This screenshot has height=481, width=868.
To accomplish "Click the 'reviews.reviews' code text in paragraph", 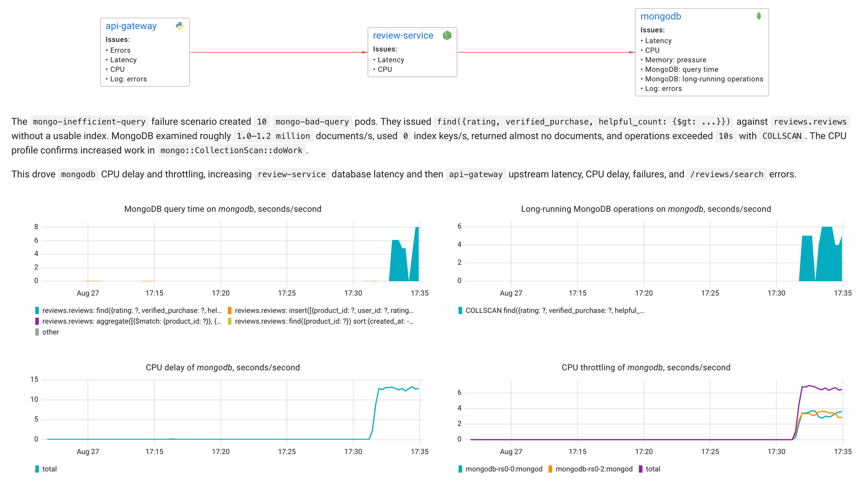I will [x=810, y=122].
